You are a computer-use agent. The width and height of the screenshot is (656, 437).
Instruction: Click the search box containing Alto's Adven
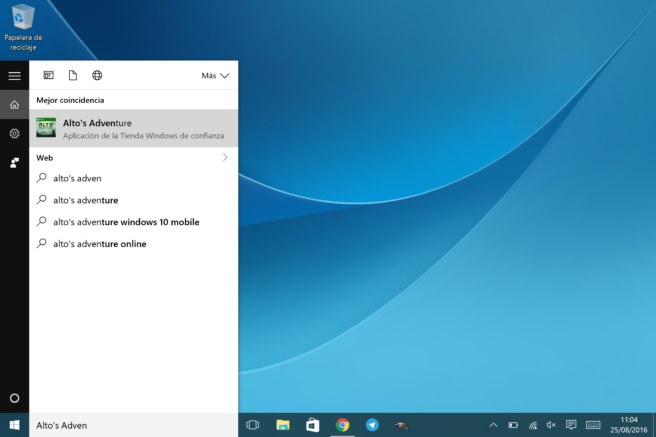133,425
